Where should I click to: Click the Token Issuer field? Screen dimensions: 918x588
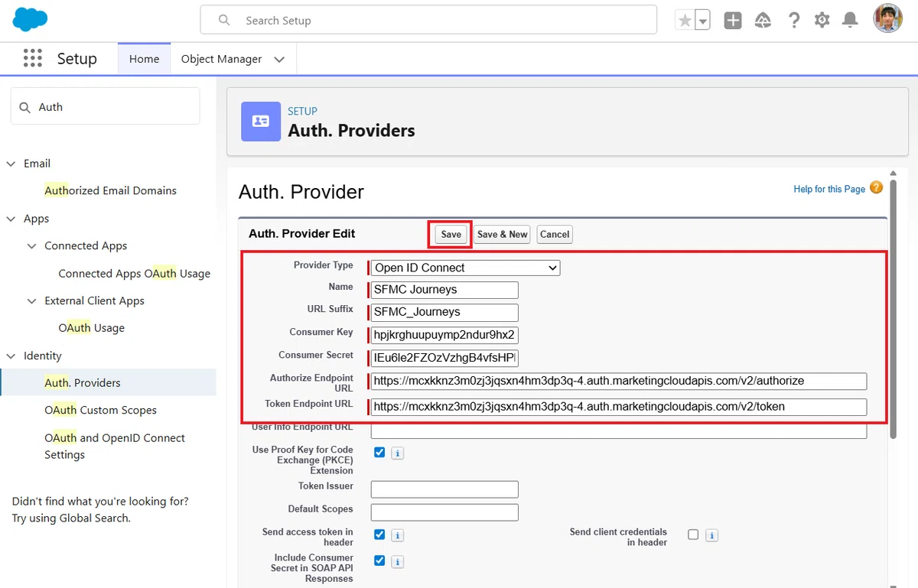point(444,489)
